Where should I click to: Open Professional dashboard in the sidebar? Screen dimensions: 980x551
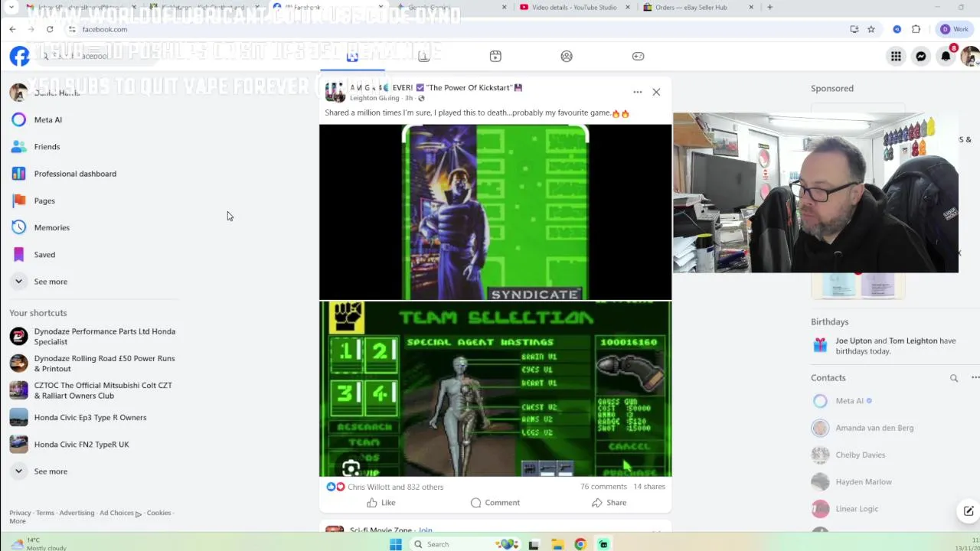pyautogui.click(x=75, y=174)
